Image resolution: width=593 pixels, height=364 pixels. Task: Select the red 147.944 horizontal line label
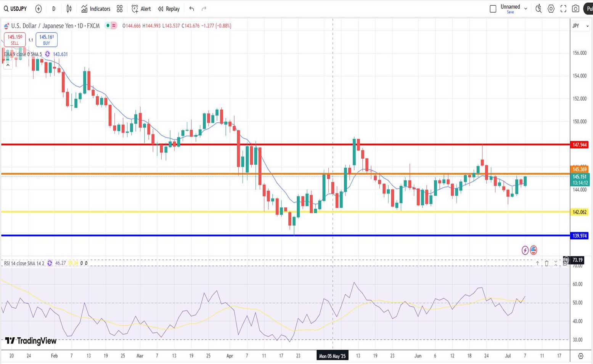click(x=579, y=145)
